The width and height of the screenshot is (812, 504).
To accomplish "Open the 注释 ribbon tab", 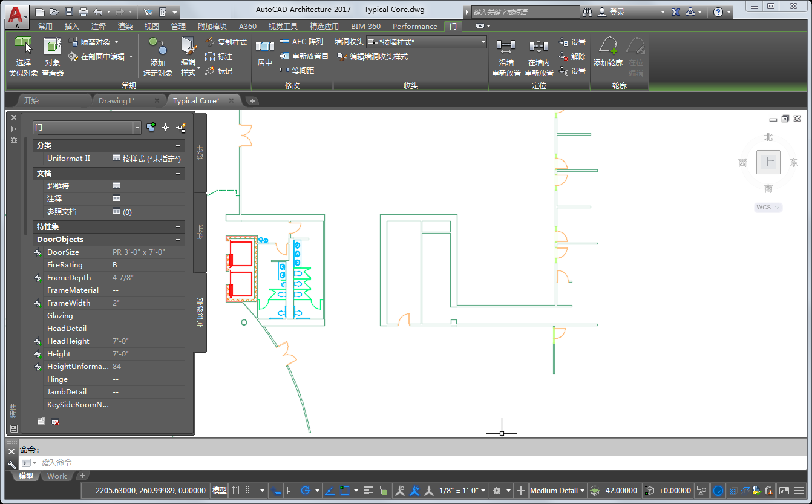I will (x=99, y=27).
